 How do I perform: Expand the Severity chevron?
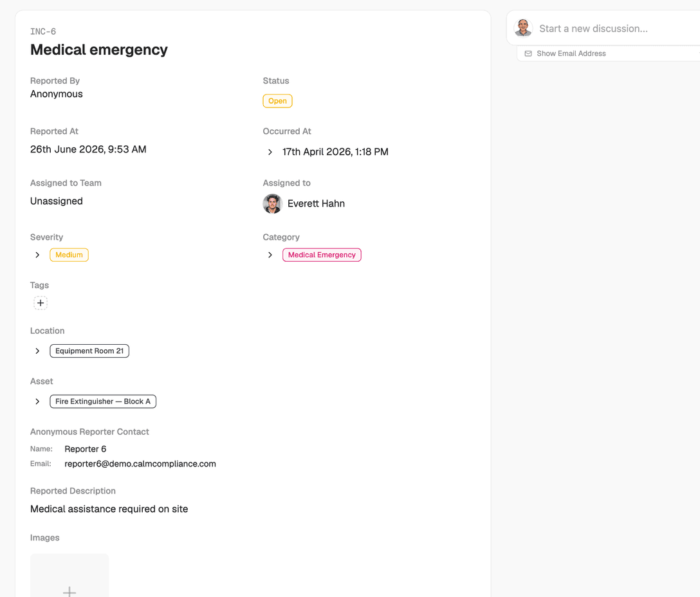tap(37, 255)
